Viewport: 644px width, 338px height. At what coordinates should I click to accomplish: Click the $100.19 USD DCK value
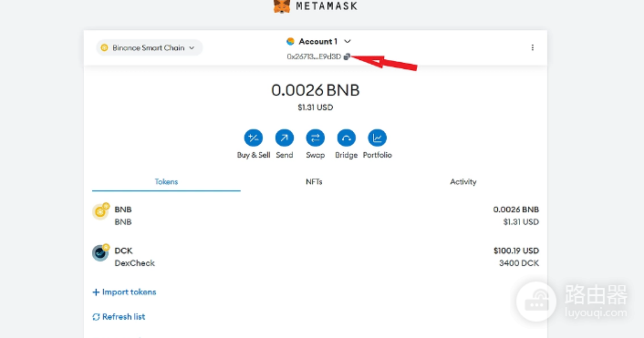(x=516, y=251)
